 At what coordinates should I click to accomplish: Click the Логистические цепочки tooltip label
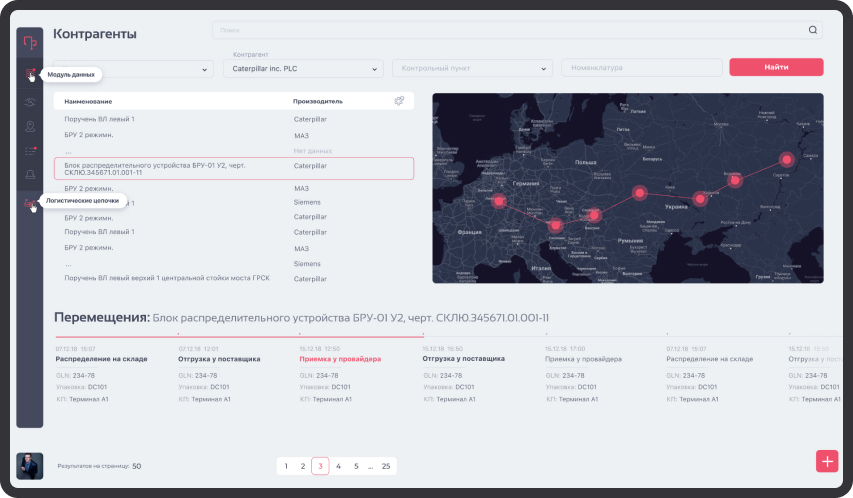pos(83,200)
